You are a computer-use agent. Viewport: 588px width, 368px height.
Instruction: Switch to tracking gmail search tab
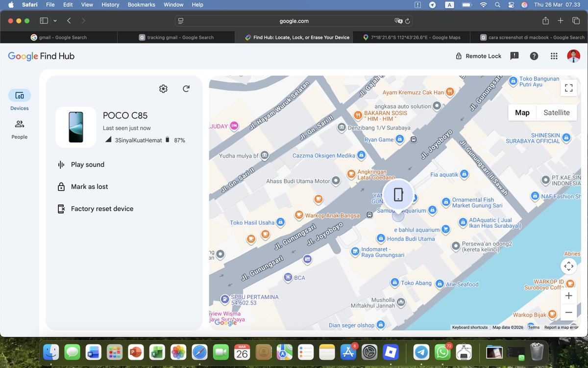[x=176, y=37]
